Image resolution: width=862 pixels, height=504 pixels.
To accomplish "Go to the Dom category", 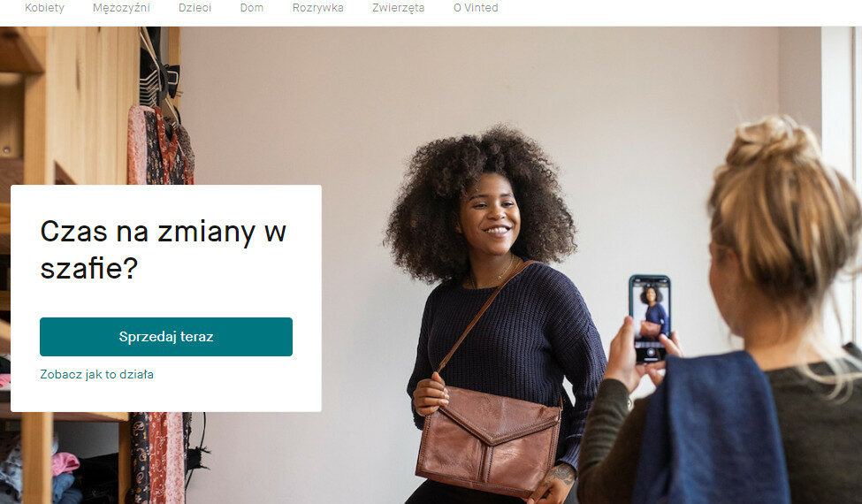I will click(x=252, y=8).
